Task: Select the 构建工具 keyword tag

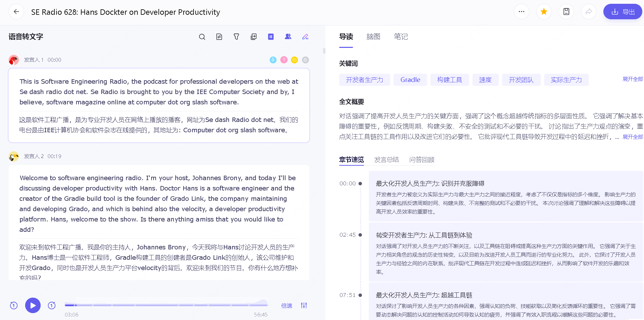Action: tap(449, 80)
